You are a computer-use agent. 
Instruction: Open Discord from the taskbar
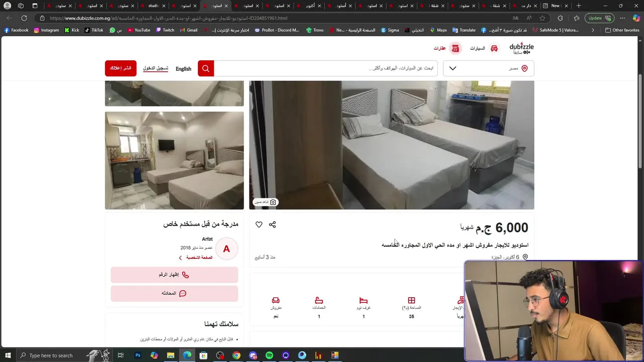pos(253,355)
